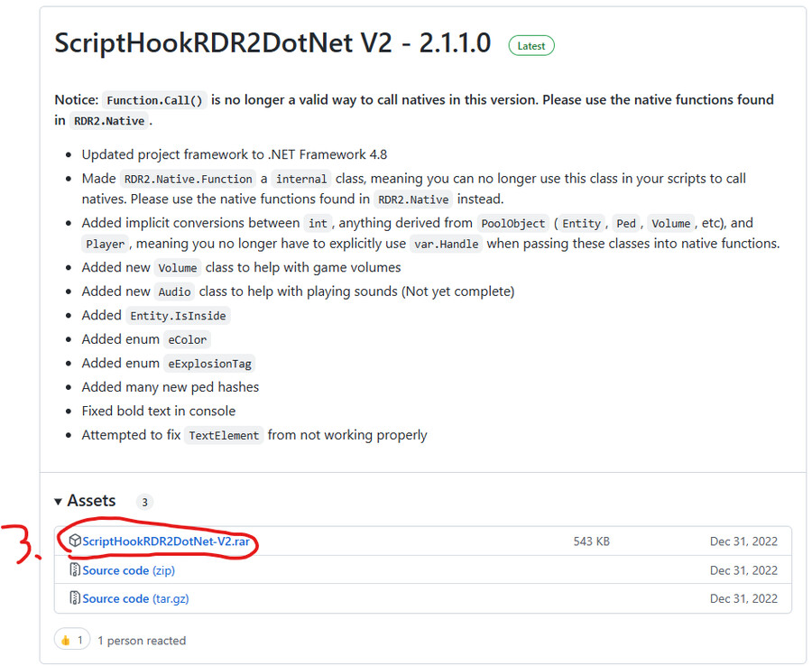Download Source code (tar.gz)
The image size is (812, 666).
(135, 598)
